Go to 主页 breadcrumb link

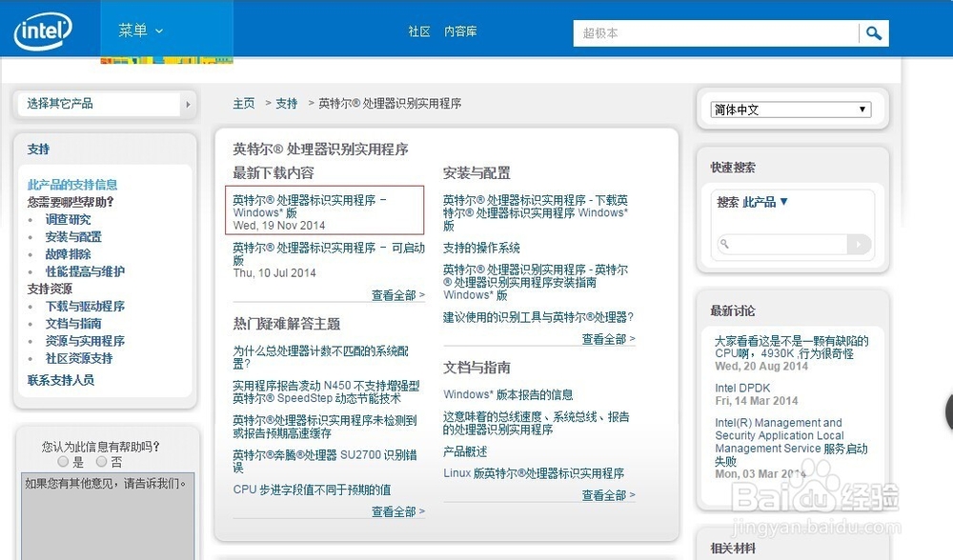click(x=244, y=104)
